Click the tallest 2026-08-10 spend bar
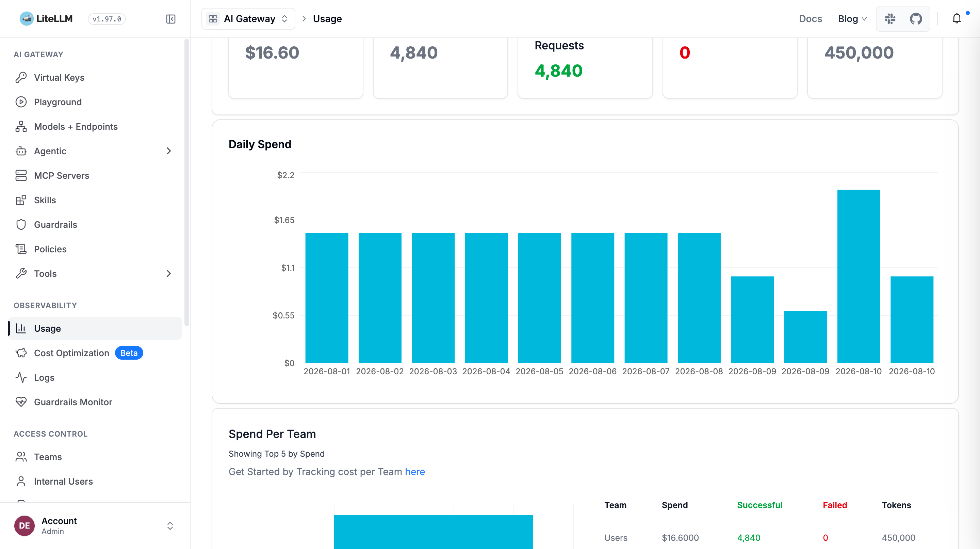This screenshot has height=549, width=980. 859,276
